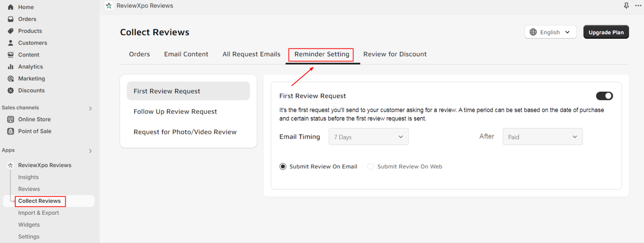Image resolution: width=644 pixels, height=243 pixels.
Task: Click the Home icon in sidebar
Action: tap(11, 7)
